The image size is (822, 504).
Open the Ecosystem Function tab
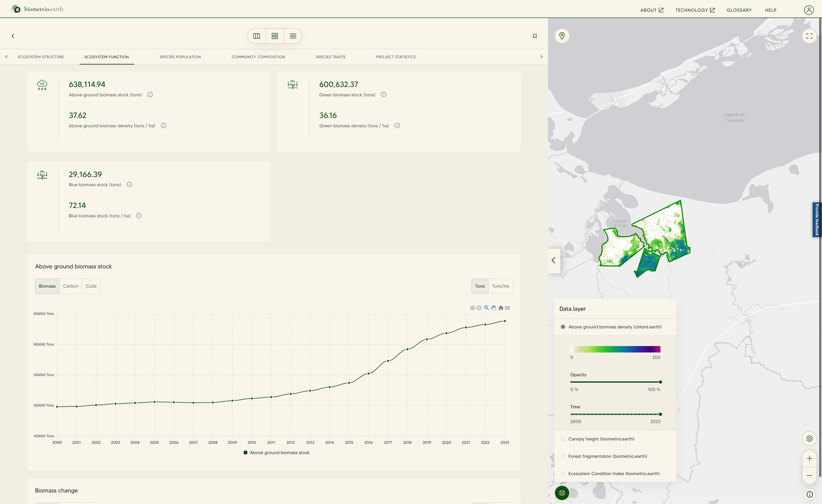pos(107,57)
